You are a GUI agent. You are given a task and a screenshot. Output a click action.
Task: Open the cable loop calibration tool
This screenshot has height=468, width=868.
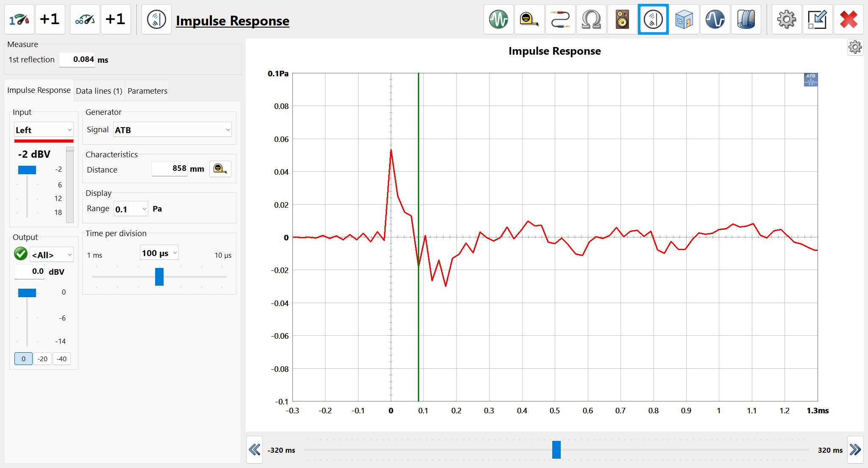point(560,19)
